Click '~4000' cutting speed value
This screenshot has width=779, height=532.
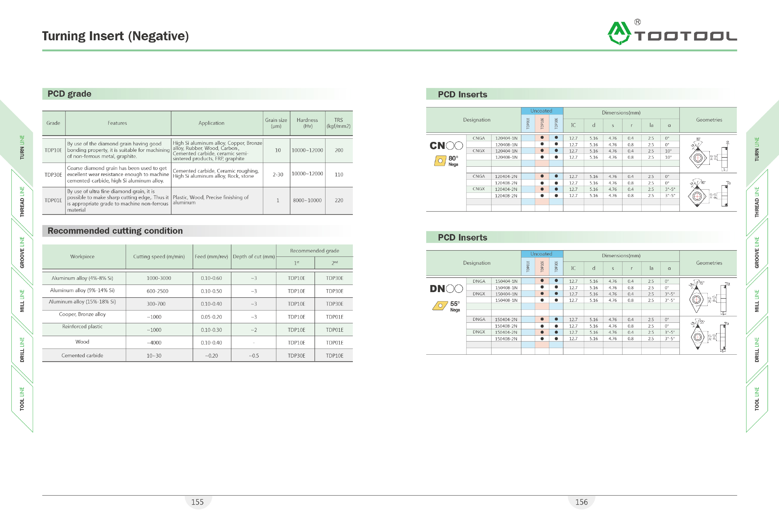(154, 343)
